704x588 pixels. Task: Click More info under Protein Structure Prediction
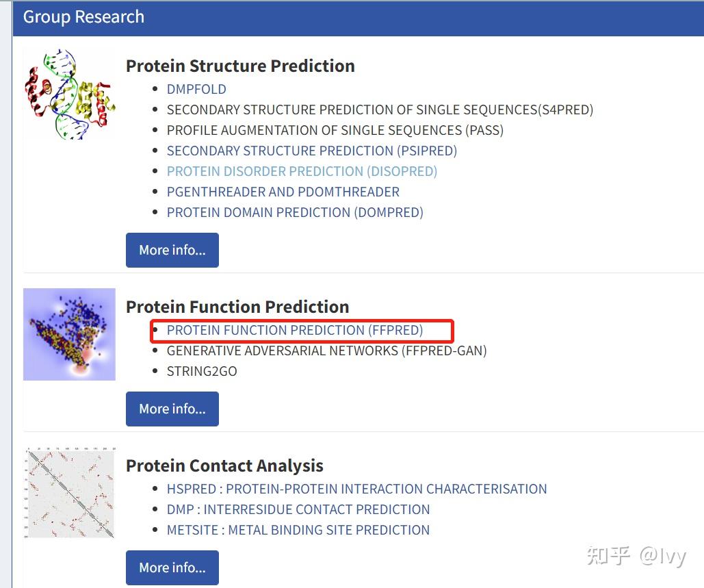[172, 250]
